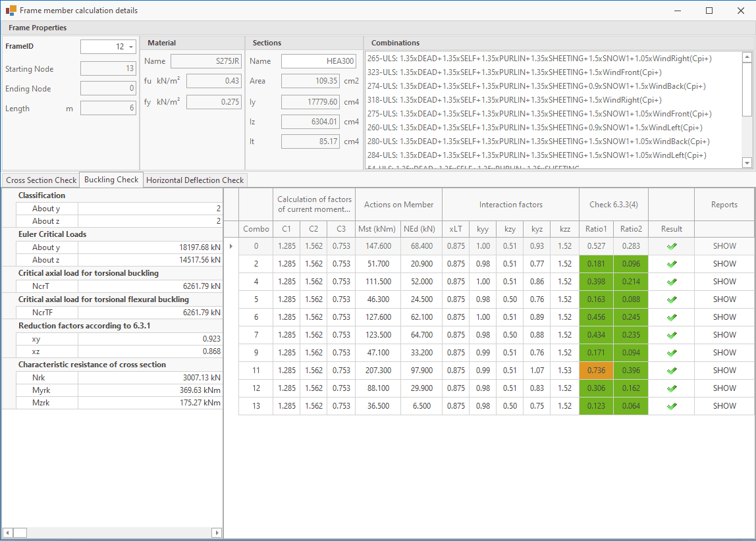
Task: Click orange Ratio1 cell 0.736
Action: (x=596, y=371)
